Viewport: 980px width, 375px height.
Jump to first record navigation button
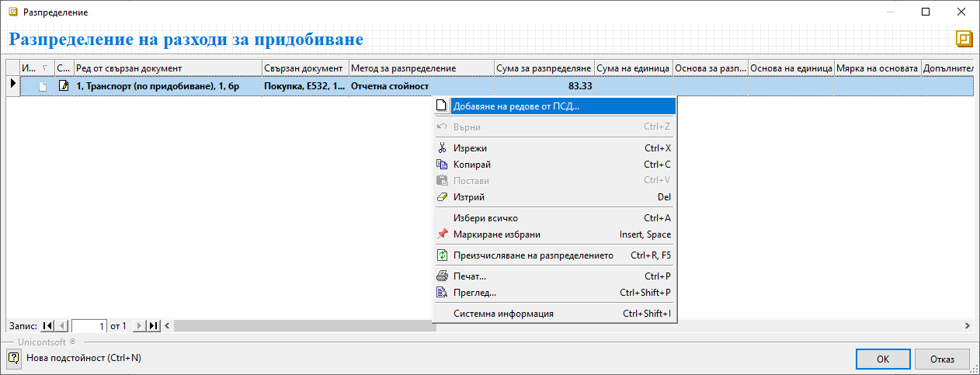(48, 326)
